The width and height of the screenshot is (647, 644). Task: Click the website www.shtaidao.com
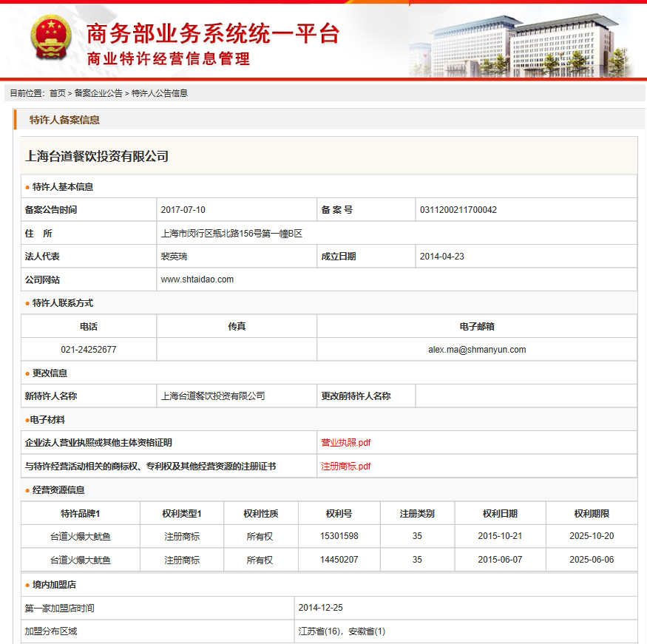pyautogui.click(x=197, y=279)
